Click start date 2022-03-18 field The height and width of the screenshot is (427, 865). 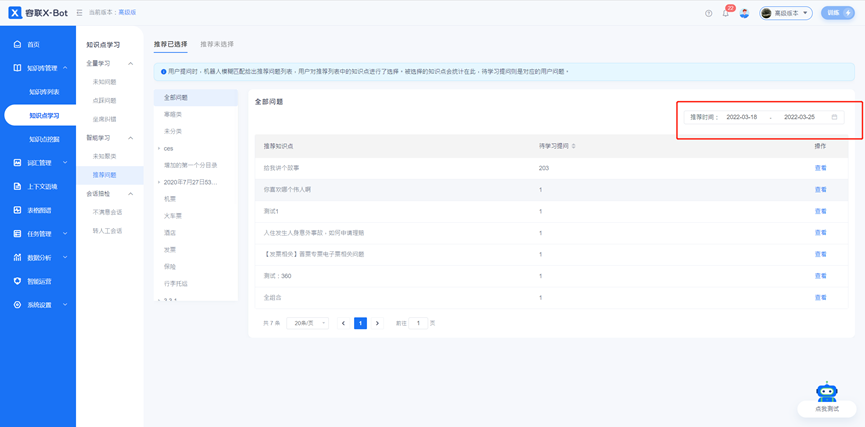pyautogui.click(x=741, y=117)
